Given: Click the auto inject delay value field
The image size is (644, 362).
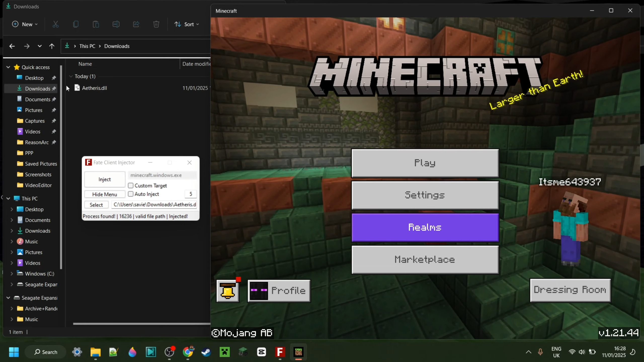Looking at the screenshot, I should 191,194.
